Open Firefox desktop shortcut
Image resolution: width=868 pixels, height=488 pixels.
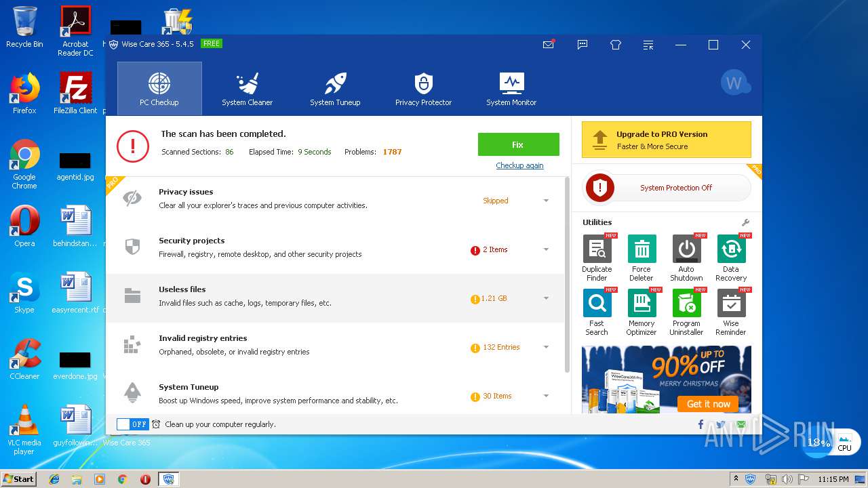24,94
